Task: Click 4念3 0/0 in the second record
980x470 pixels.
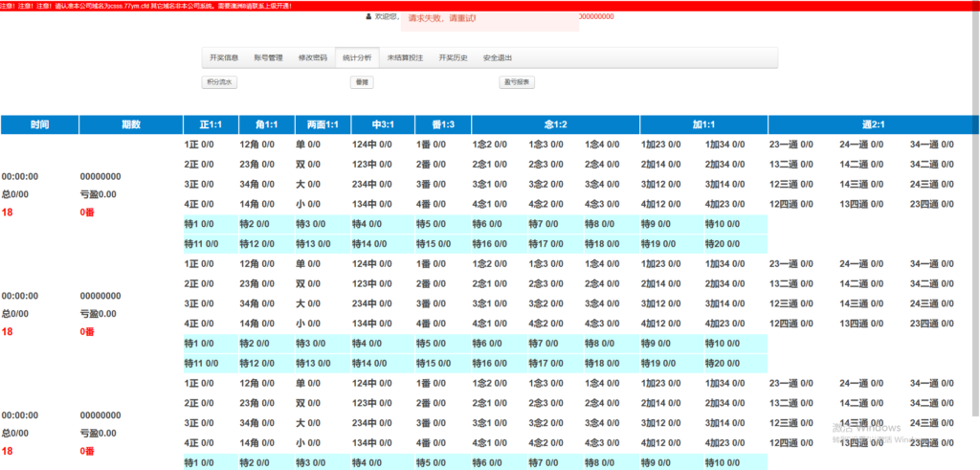Action: coord(603,324)
